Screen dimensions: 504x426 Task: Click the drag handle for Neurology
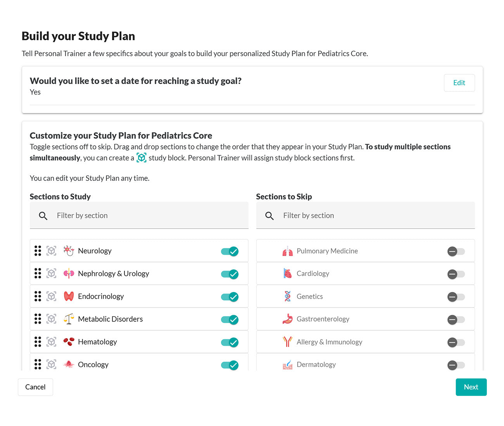38,251
